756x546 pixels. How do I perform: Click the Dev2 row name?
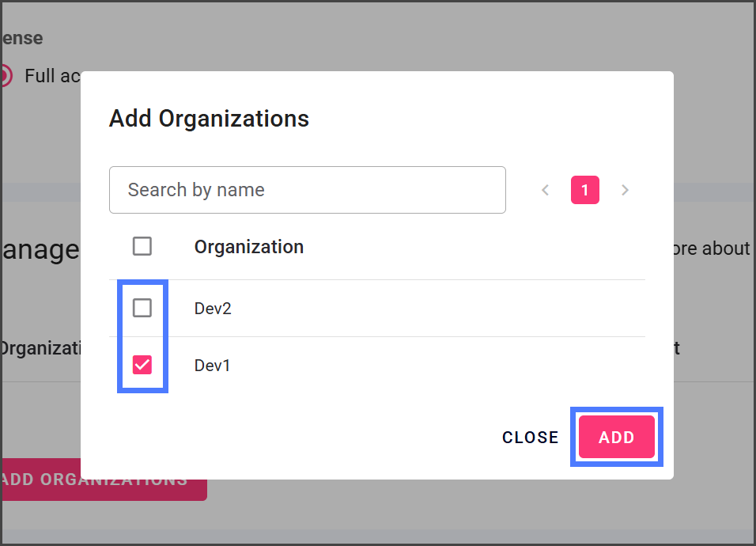(213, 308)
